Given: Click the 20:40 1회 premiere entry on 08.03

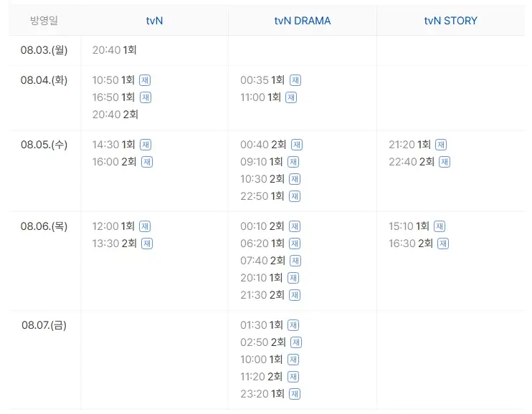Looking at the screenshot, I should click(114, 50).
